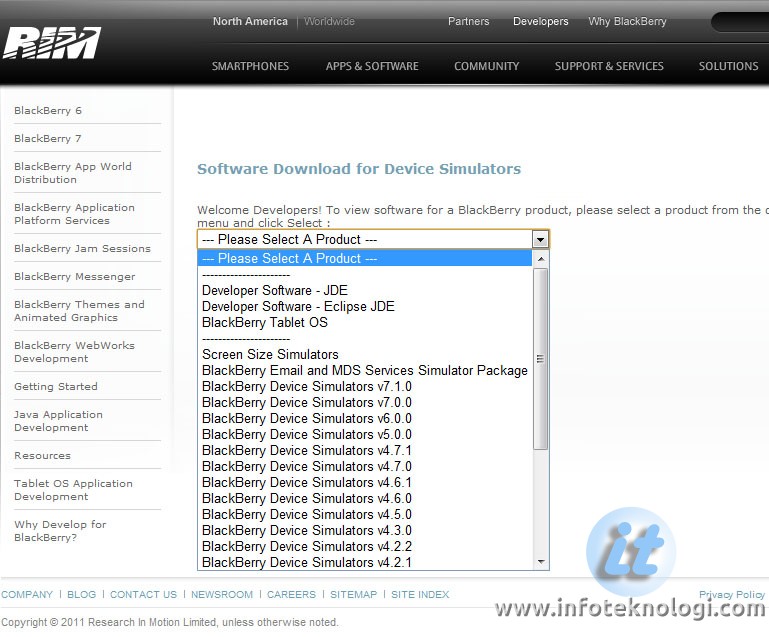Screen dimensions: 769x637
Task: Choose BlackBerry Device Simulators v4.5.0
Action: tap(365, 514)
